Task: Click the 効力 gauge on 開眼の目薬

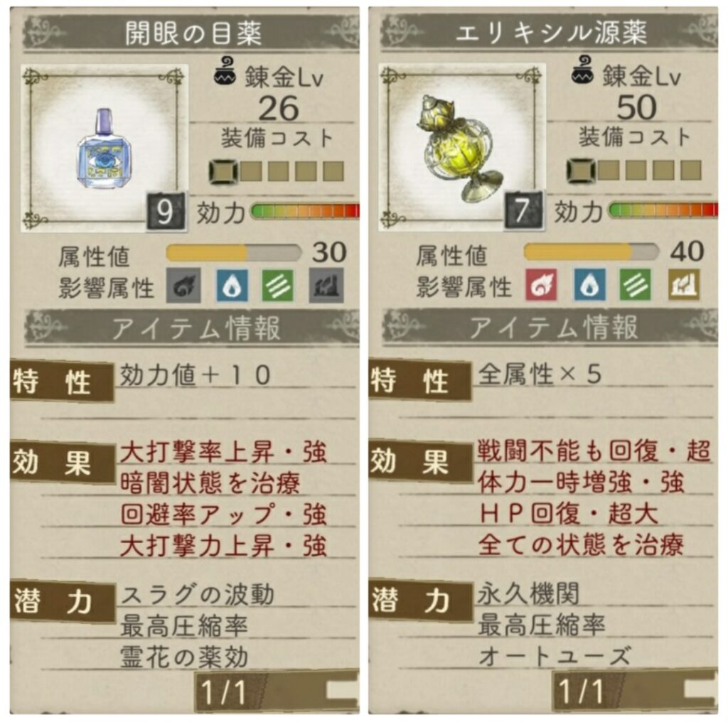Action: click(x=305, y=212)
